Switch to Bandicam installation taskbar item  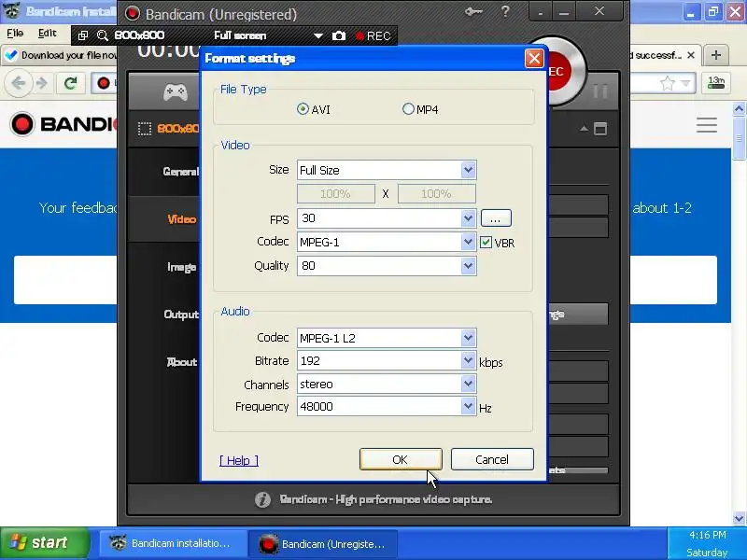click(173, 543)
